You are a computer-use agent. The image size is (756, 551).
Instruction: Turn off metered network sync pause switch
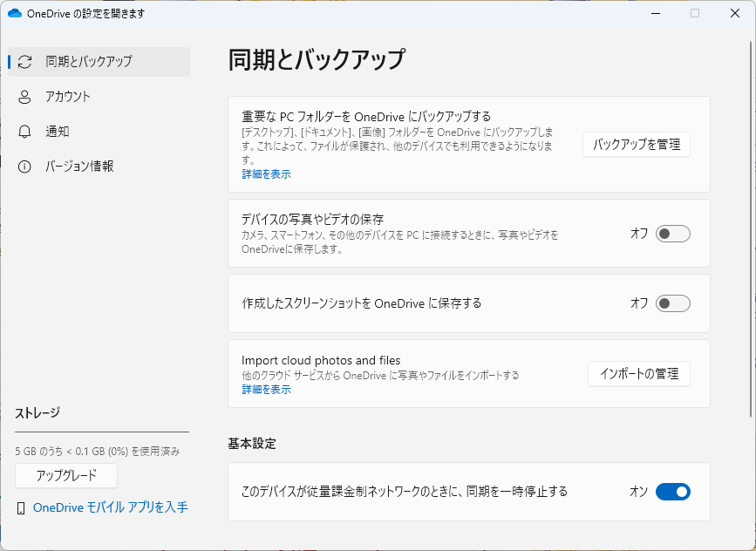(672, 492)
